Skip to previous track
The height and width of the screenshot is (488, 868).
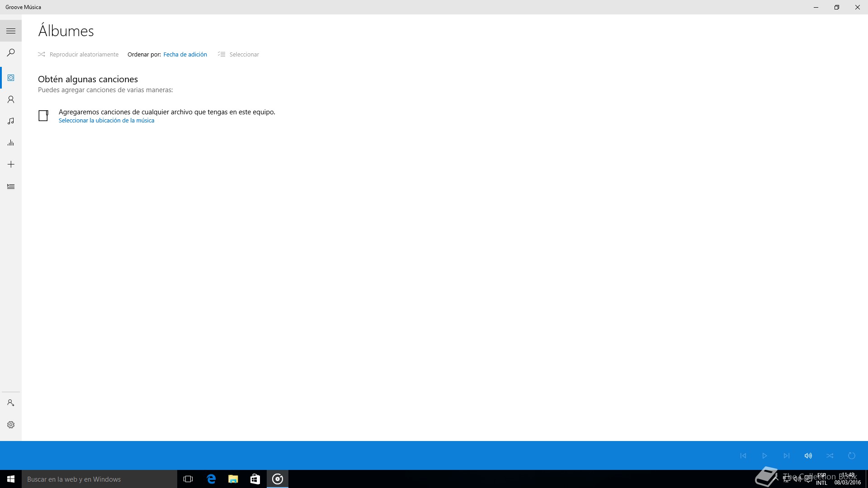click(743, 455)
